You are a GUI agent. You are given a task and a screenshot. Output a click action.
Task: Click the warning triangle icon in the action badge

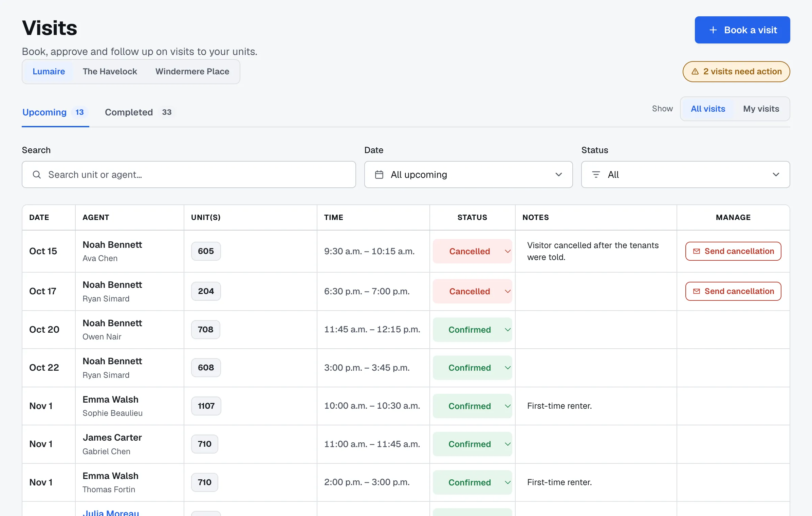click(x=695, y=72)
